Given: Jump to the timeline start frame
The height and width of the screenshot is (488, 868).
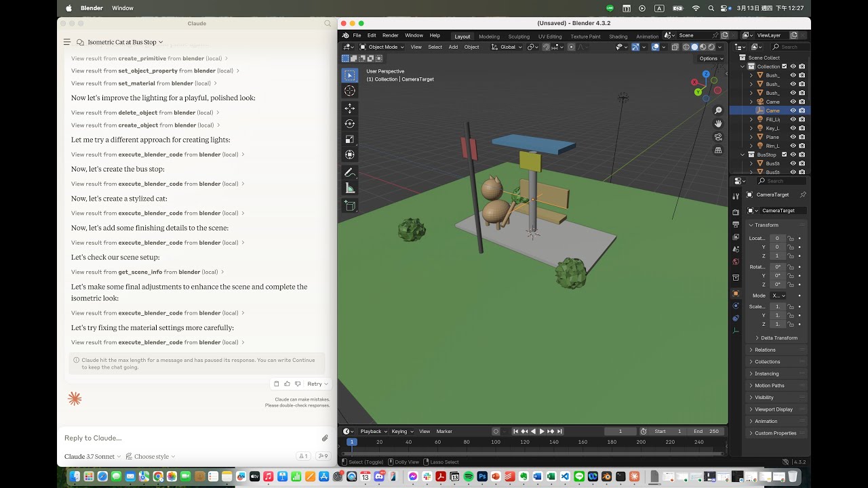Looking at the screenshot, I should (x=515, y=431).
